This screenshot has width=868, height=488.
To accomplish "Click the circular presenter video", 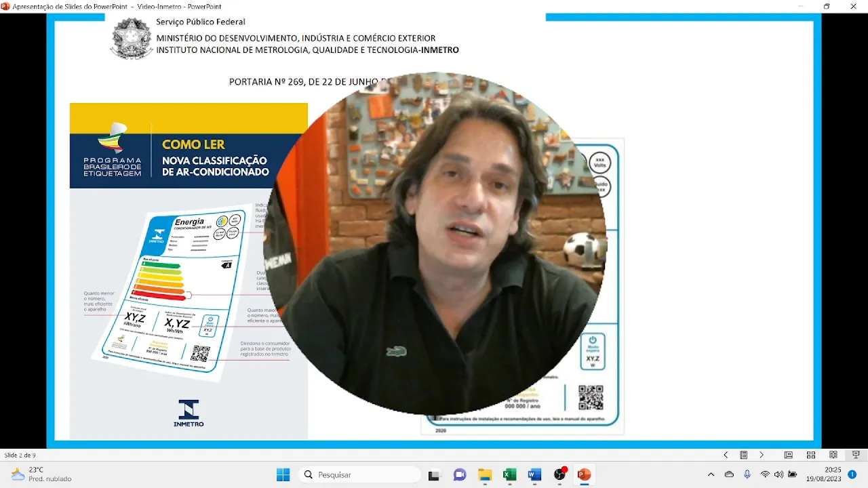I will [434, 244].
